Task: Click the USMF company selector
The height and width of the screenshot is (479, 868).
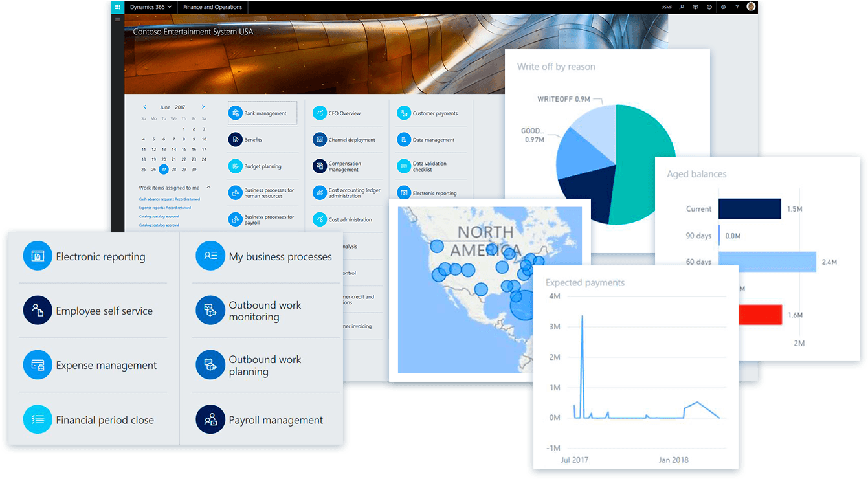Action: coord(667,7)
